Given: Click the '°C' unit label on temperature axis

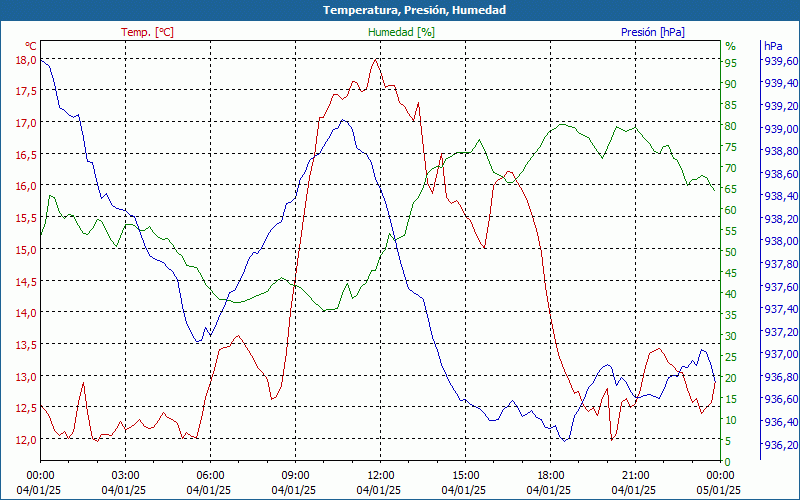Looking at the screenshot, I should tap(31, 46).
